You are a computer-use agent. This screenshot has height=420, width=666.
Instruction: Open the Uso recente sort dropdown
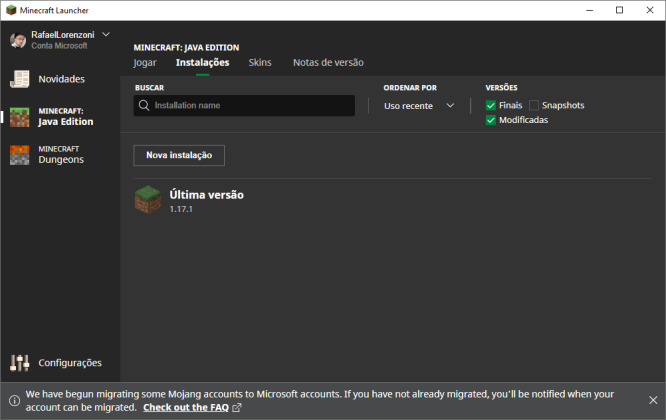point(419,106)
